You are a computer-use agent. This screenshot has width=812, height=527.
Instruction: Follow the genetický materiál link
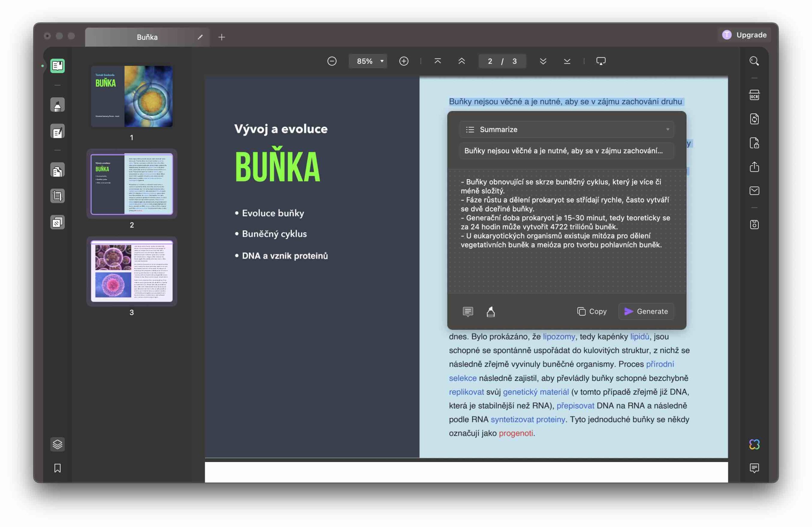click(536, 392)
